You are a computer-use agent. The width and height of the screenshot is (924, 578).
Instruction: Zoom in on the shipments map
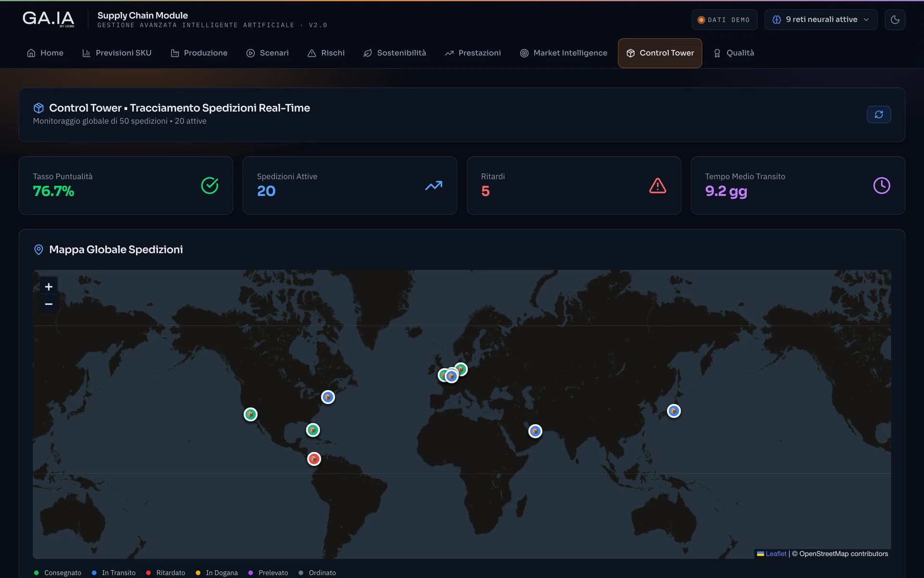point(49,287)
